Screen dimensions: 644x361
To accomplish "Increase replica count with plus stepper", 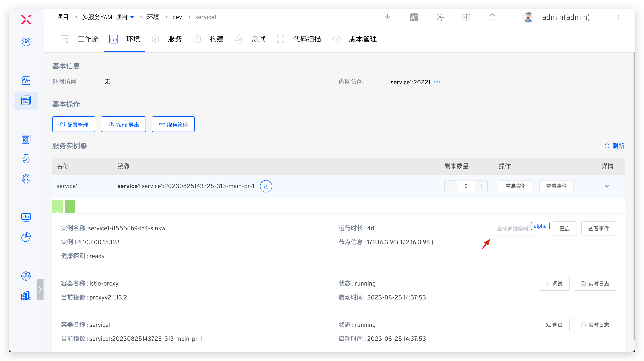I will pos(481,186).
